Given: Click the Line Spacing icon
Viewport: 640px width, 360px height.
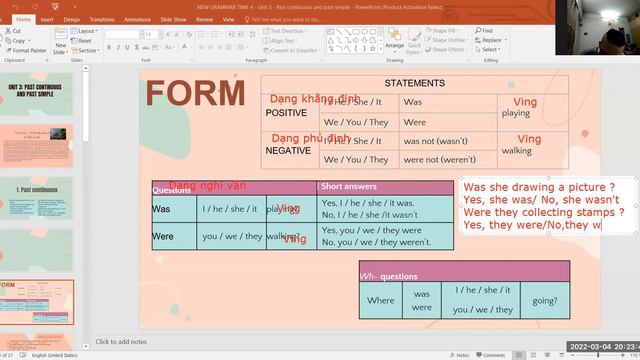Looking at the screenshot, I should [252, 35].
